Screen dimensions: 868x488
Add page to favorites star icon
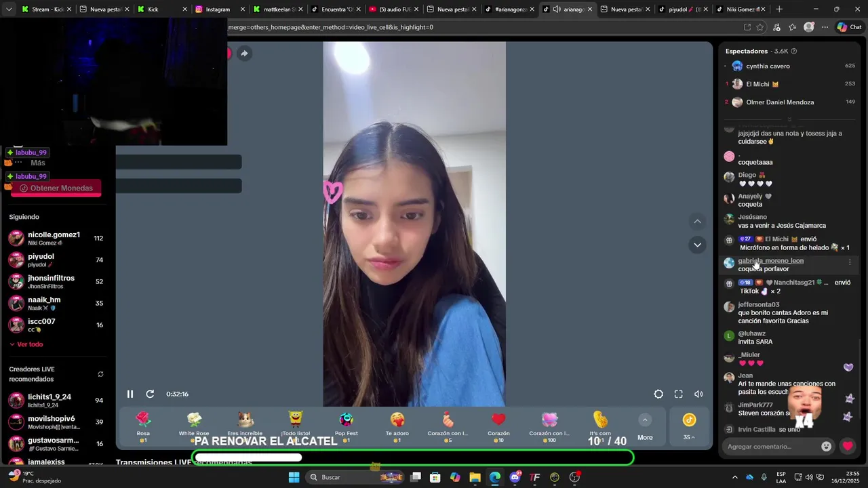[x=760, y=27]
